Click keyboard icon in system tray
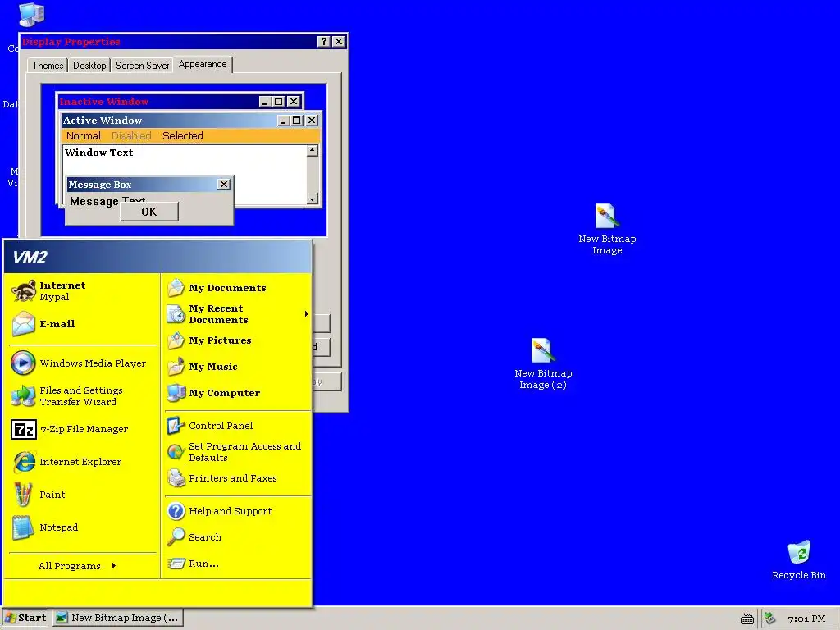This screenshot has height=630, width=840. pyautogui.click(x=746, y=619)
